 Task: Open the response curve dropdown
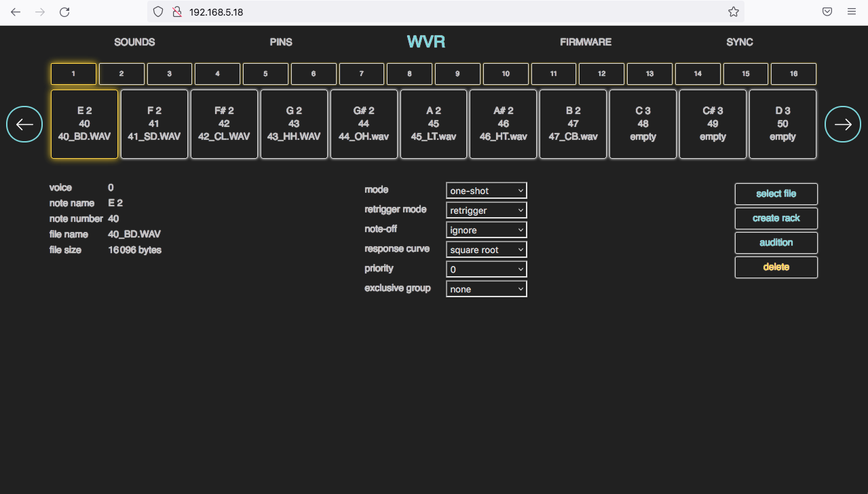[487, 250]
